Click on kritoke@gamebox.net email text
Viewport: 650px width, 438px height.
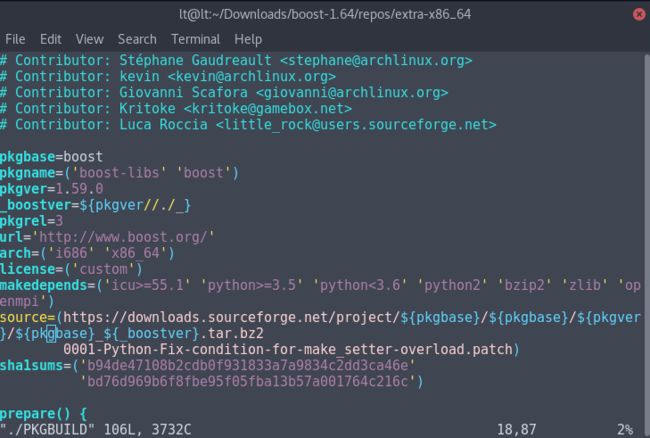(x=268, y=109)
